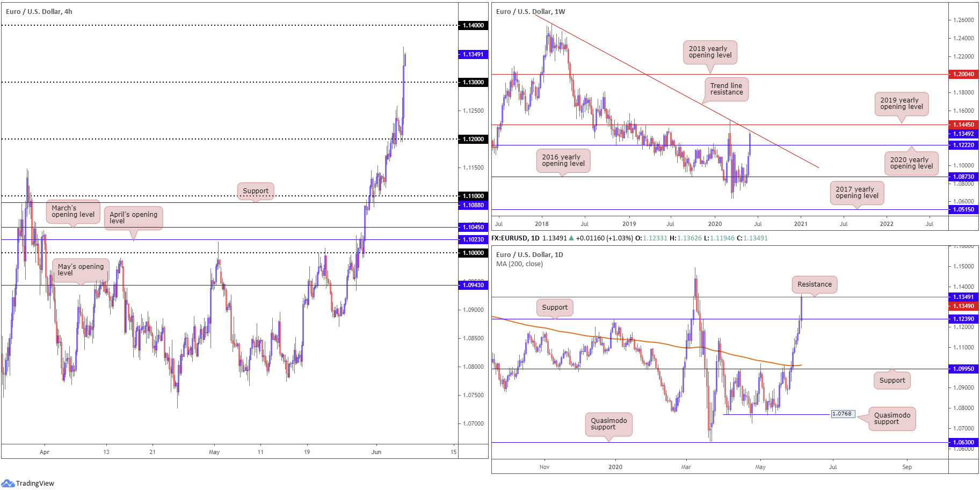The image size is (980, 490).
Task: Click the 2017 yearly opening level callout
Action: 857,193
